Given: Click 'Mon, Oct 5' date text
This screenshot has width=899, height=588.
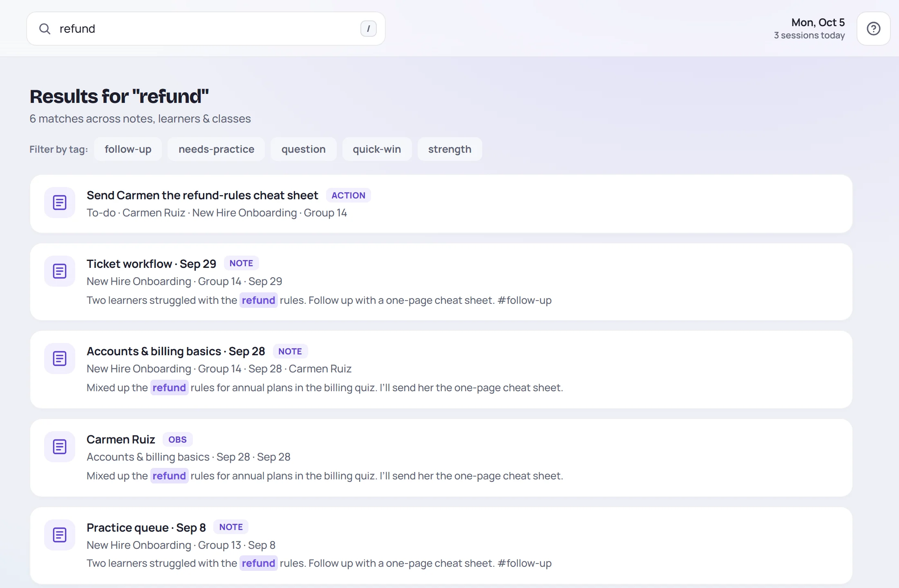Looking at the screenshot, I should [818, 22].
